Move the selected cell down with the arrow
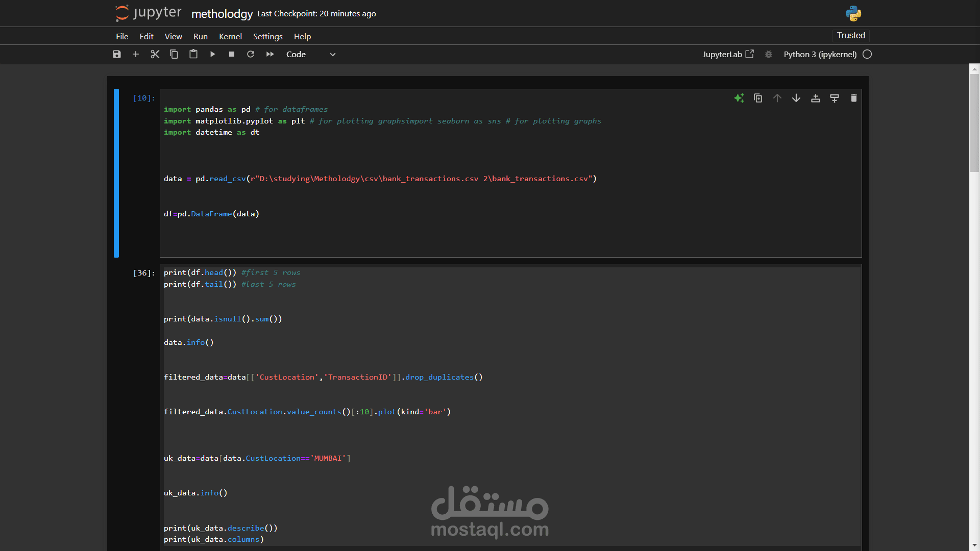This screenshot has width=980, height=551. (x=796, y=98)
